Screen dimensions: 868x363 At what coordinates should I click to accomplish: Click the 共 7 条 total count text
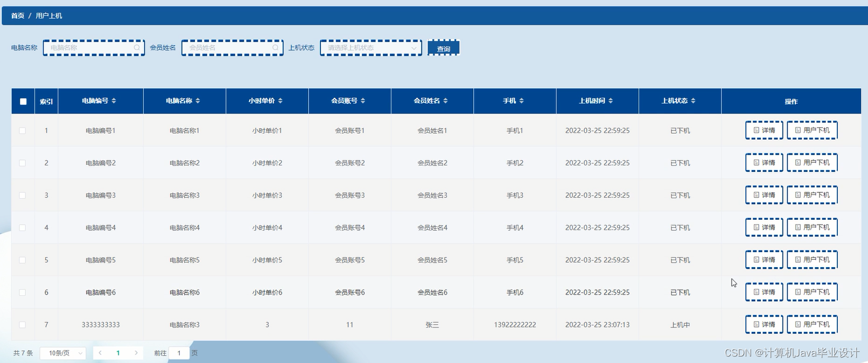tap(23, 353)
